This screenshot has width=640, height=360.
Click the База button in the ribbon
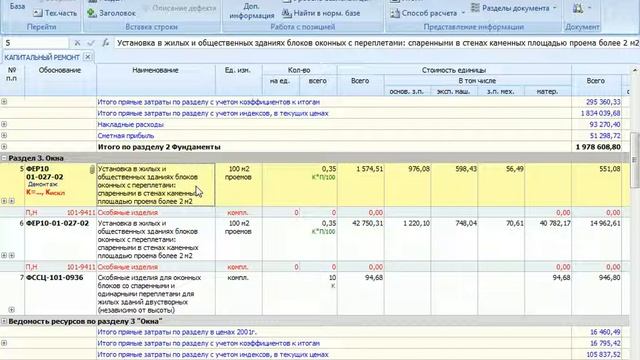[x=17, y=7]
